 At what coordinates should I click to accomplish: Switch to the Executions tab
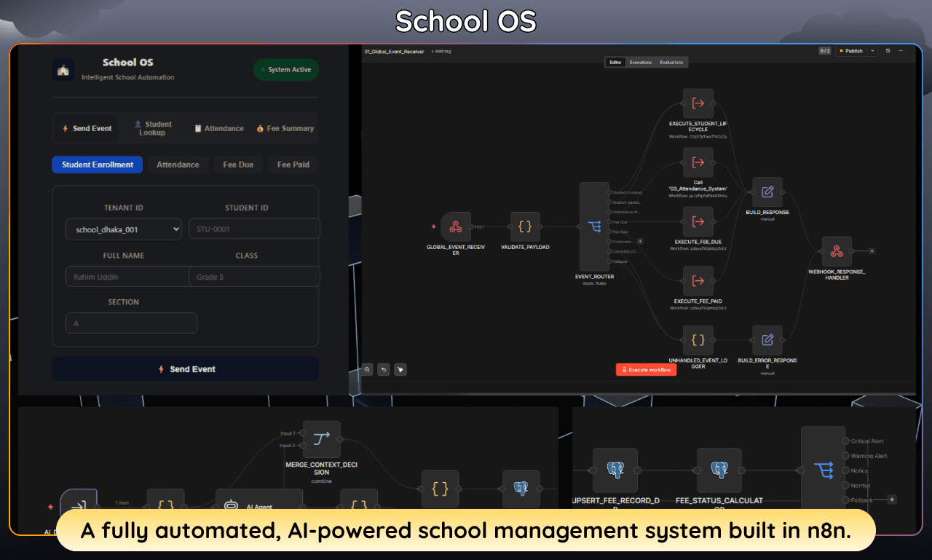(x=641, y=63)
